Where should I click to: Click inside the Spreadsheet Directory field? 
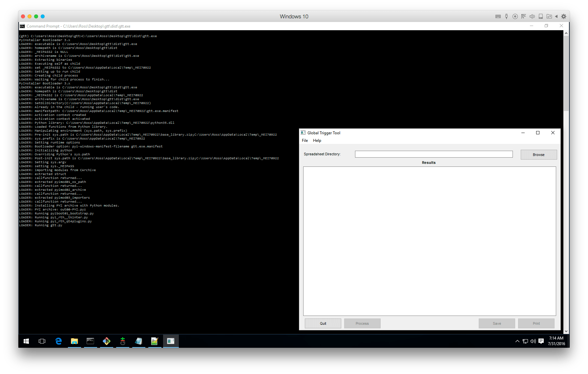433,154
